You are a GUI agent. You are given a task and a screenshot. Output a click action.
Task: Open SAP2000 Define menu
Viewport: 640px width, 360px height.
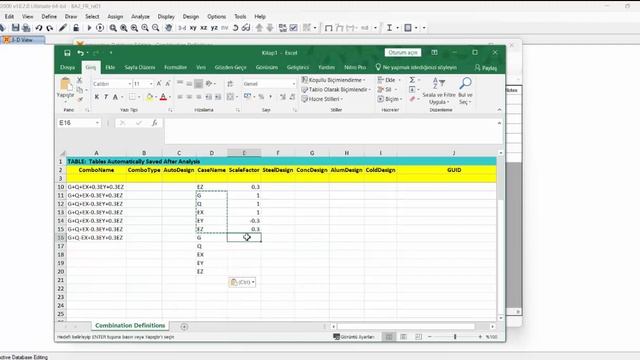pos(49,17)
